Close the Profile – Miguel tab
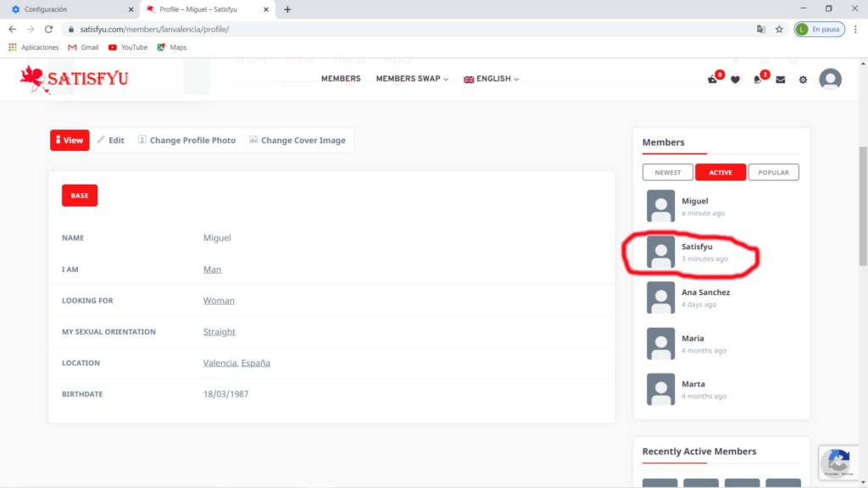Image resolution: width=868 pixels, height=488 pixels. tap(265, 9)
